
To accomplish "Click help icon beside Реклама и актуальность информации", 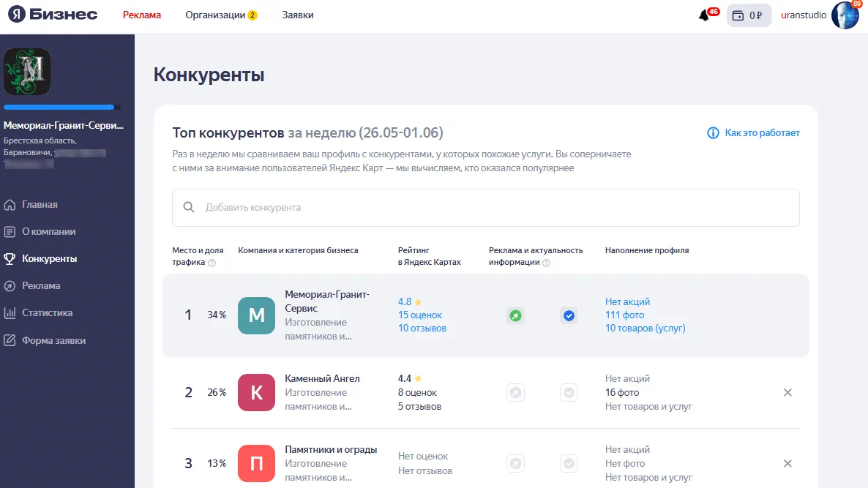I will [546, 263].
